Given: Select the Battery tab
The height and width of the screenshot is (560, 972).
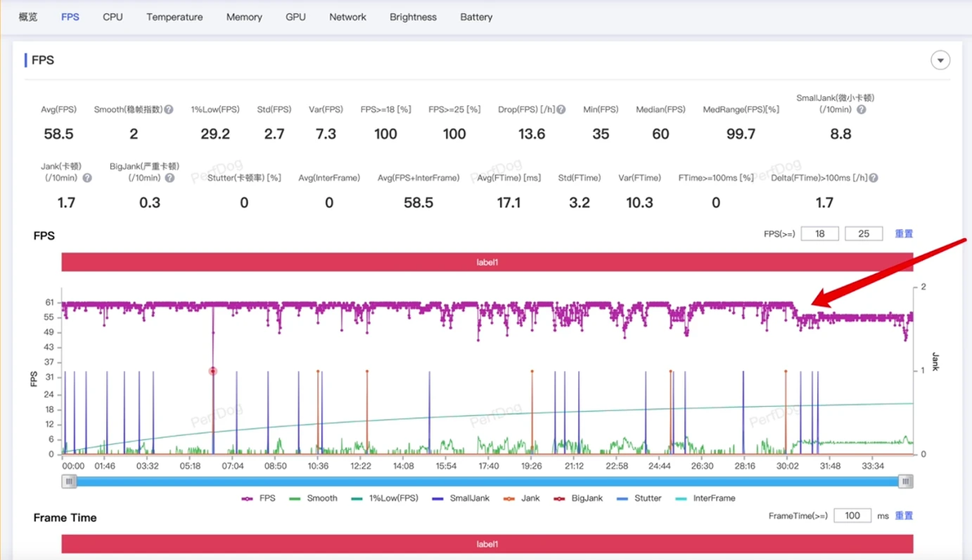Looking at the screenshot, I should point(476,17).
